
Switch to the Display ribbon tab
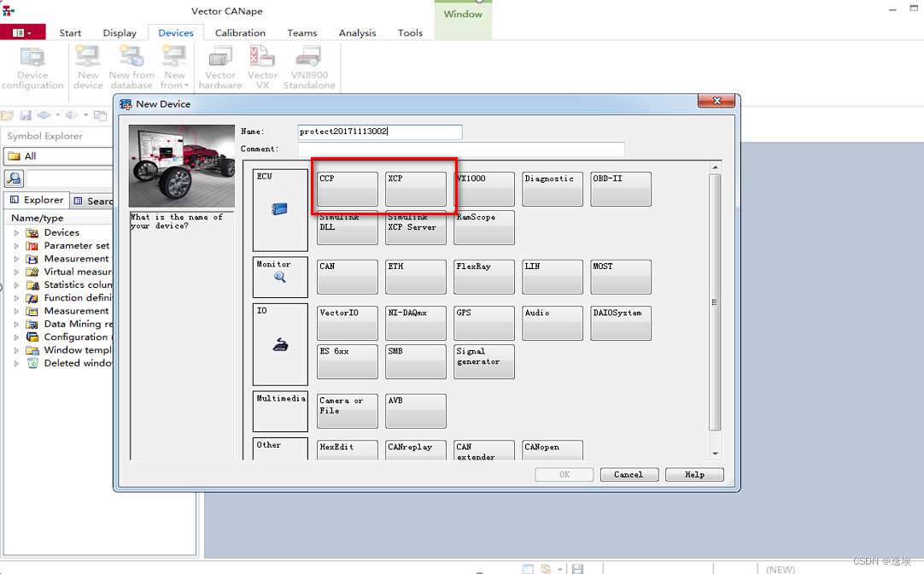click(120, 33)
